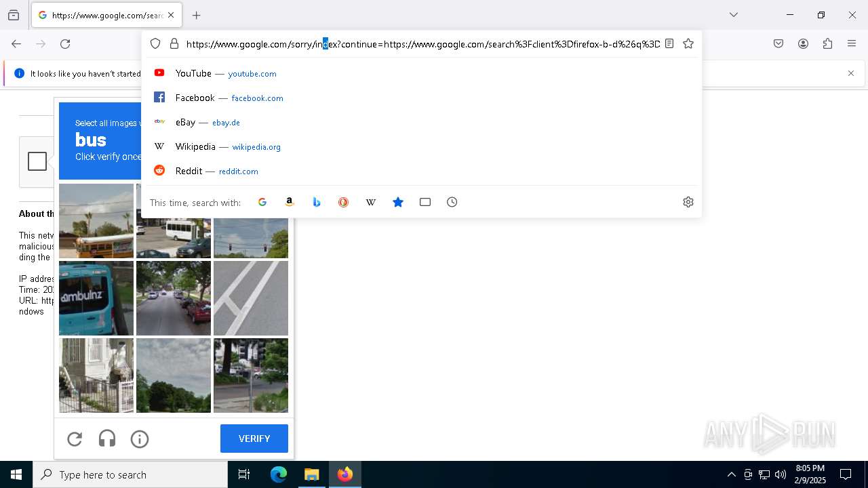Show site information via padlock icon

click(174, 44)
